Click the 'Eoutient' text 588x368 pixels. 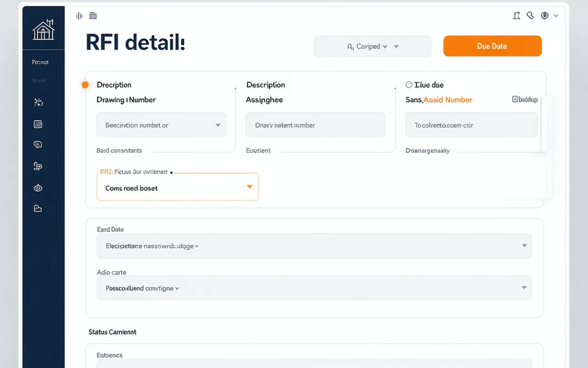[258, 151]
